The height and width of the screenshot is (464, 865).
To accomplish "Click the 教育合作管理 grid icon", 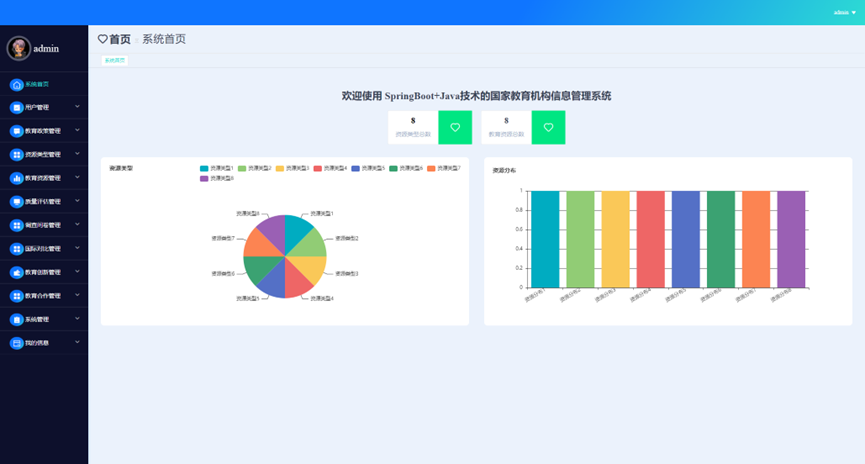I will (x=17, y=296).
